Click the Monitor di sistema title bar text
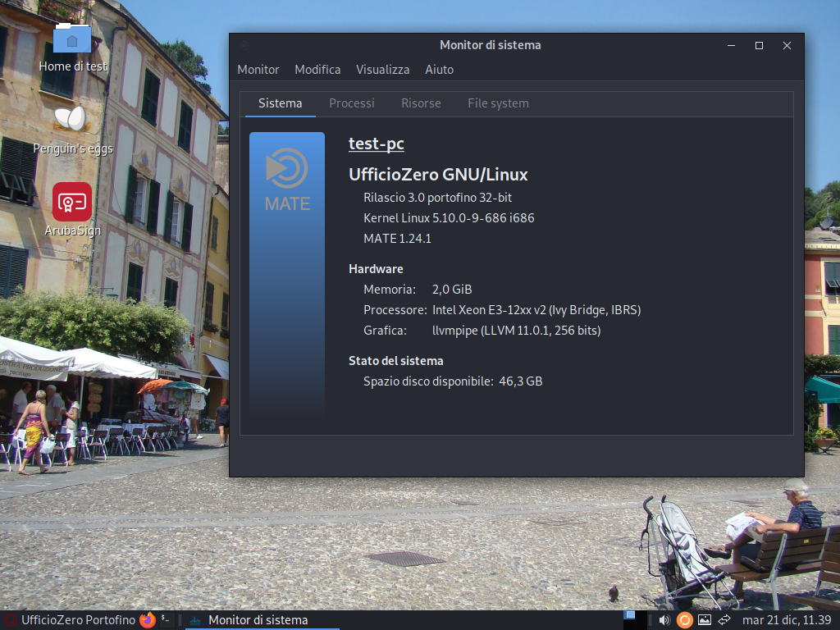 (491, 45)
